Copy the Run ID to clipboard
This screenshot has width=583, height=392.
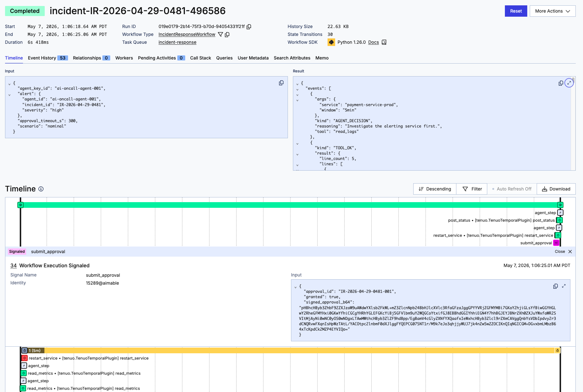[x=249, y=27]
